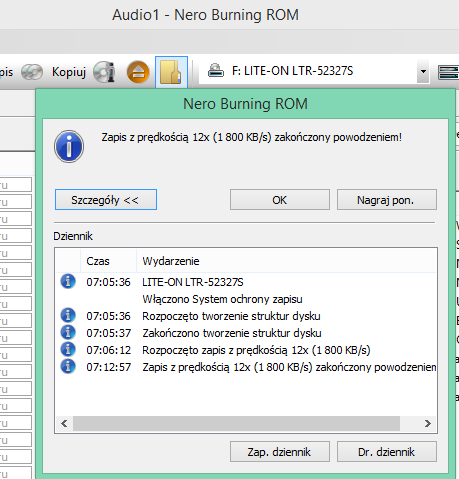Click the yellow file browser toolbar icon
Image resolution: width=459 pixels, height=479 pixels.
tap(171, 72)
